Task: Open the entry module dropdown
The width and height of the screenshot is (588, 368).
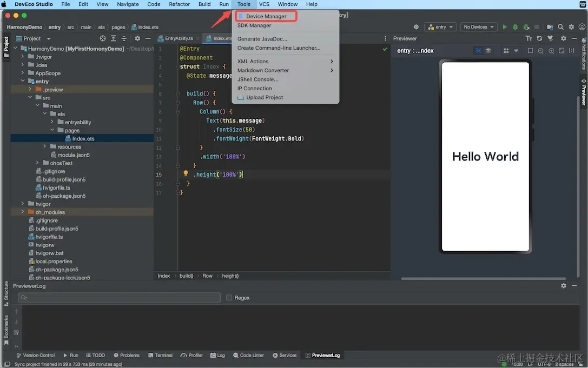Action: 440,27
